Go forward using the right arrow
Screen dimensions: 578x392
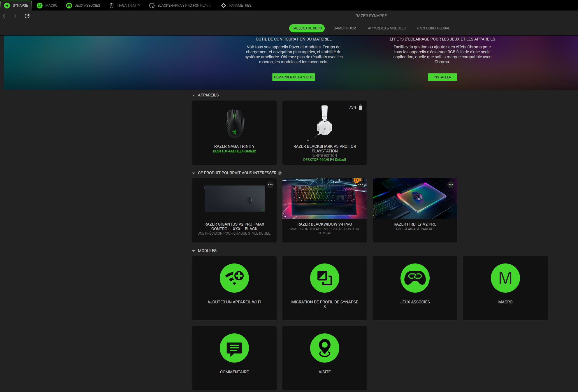tap(15, 16)
